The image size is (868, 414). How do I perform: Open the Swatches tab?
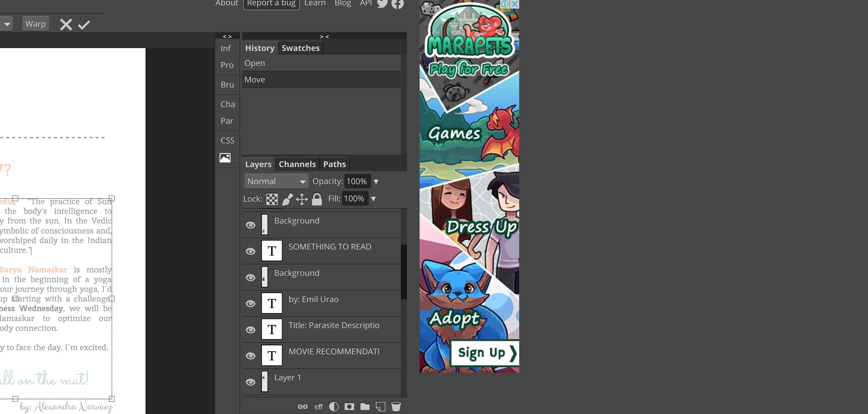coord(301,48)
